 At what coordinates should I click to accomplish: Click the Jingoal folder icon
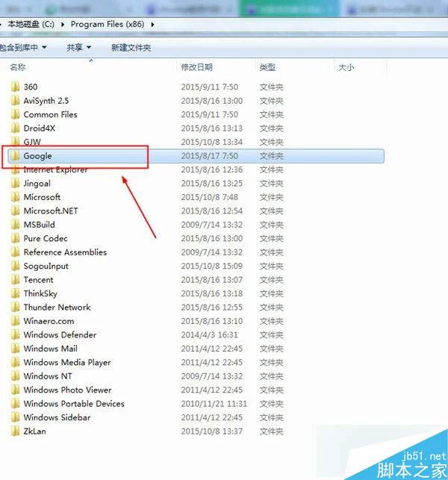15,184
